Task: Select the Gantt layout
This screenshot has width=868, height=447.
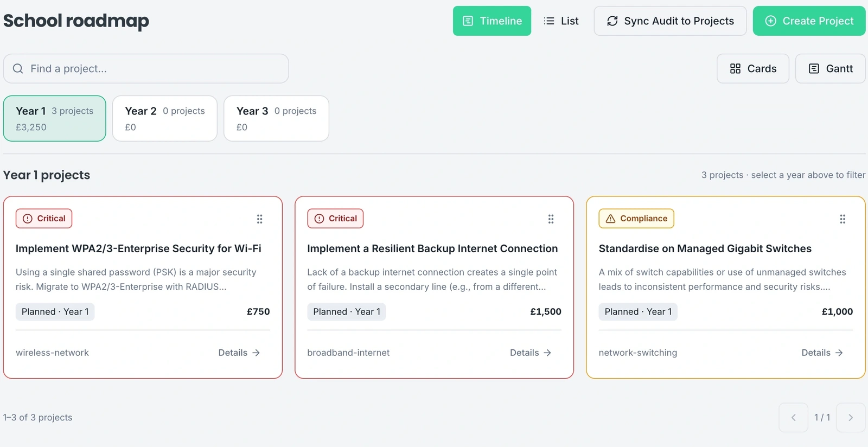Action: pyautogui.click(x=831, y=69)
